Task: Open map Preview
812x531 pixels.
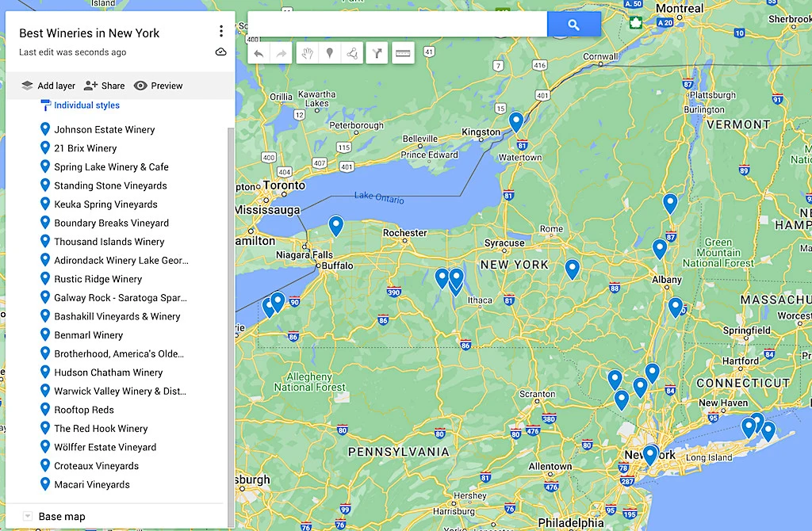Action: pyautogui.click(x=158, y=86)
